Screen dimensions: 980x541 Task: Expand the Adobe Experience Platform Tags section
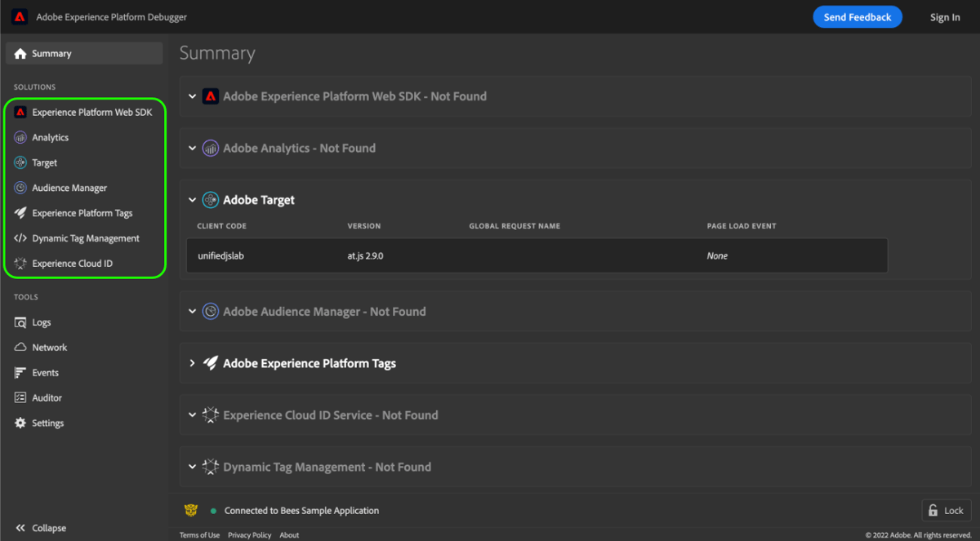[193, 363]
